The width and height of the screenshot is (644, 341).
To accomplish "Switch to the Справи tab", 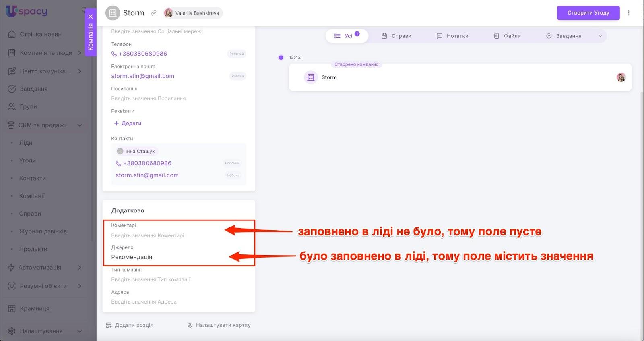I will point(396,36).
